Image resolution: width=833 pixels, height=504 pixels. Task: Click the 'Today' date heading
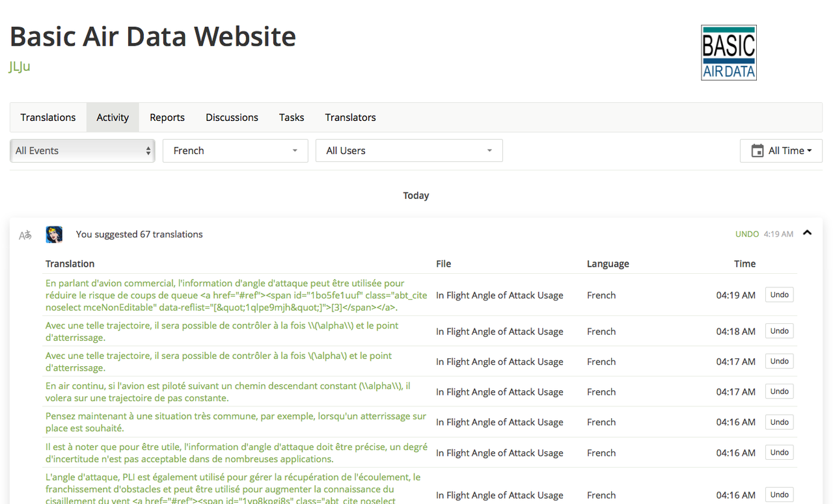(x=416, y=196)
